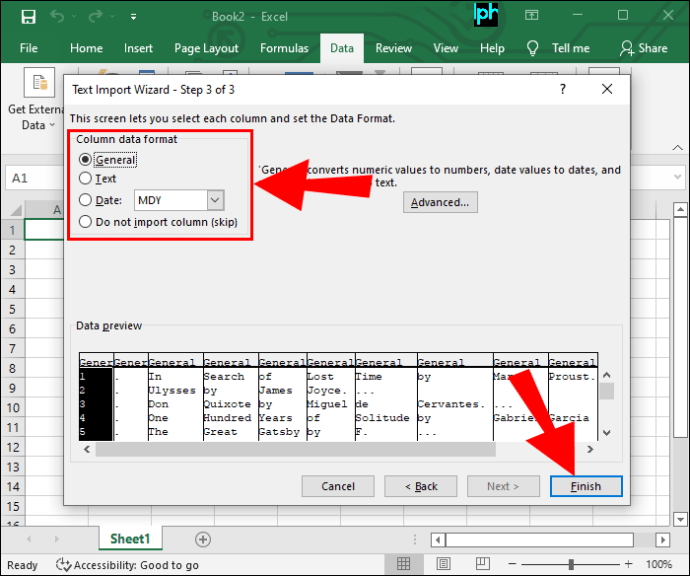
Task: Click the Accessibility: Good to go status
Action: [x=128, y=565]
